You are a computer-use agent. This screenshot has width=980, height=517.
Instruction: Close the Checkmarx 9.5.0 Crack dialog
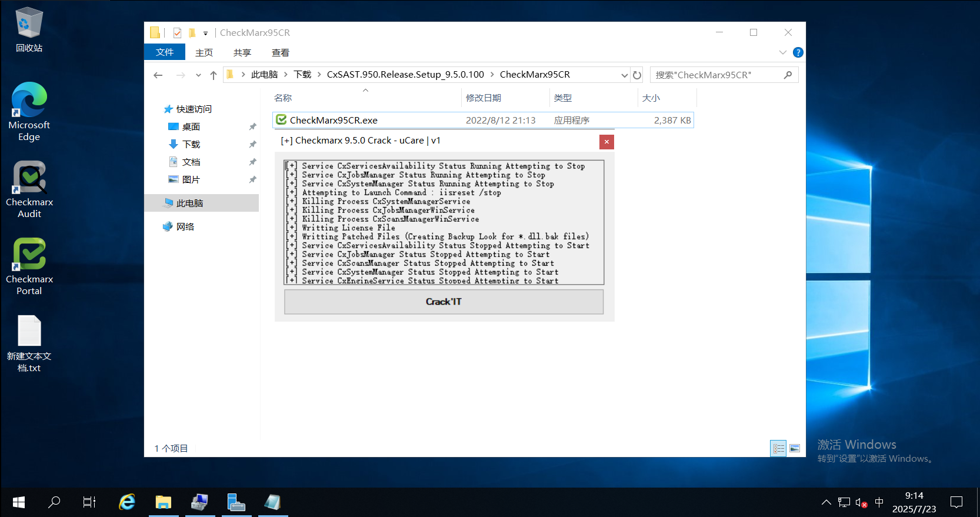coord(606,142)
